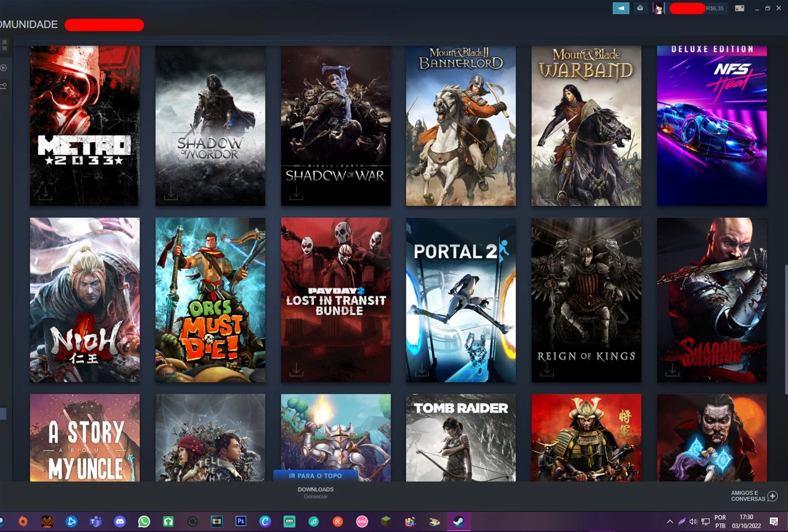
Task: Click download arrow on Shadow of War
Action: click(x=296, y=193)
